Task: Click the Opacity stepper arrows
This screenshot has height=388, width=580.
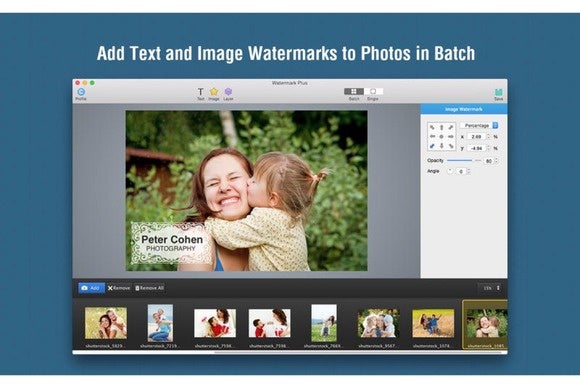Action: tap(496, 161)
